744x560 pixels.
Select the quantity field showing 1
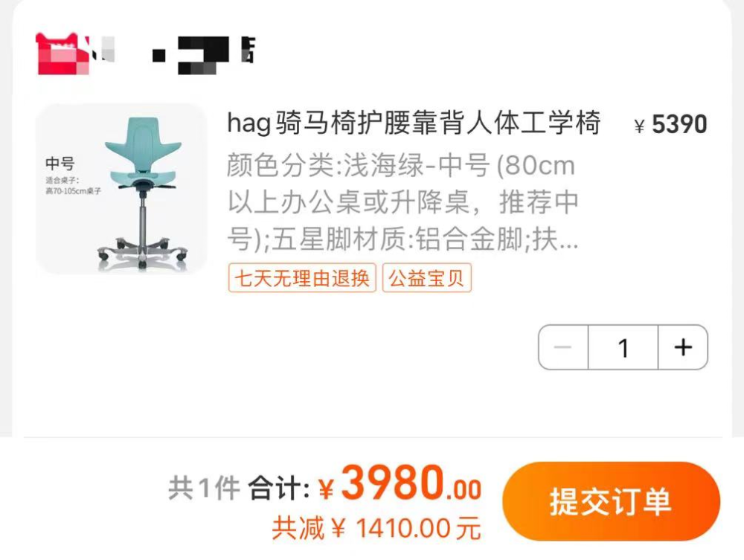(x=623, y=347)
